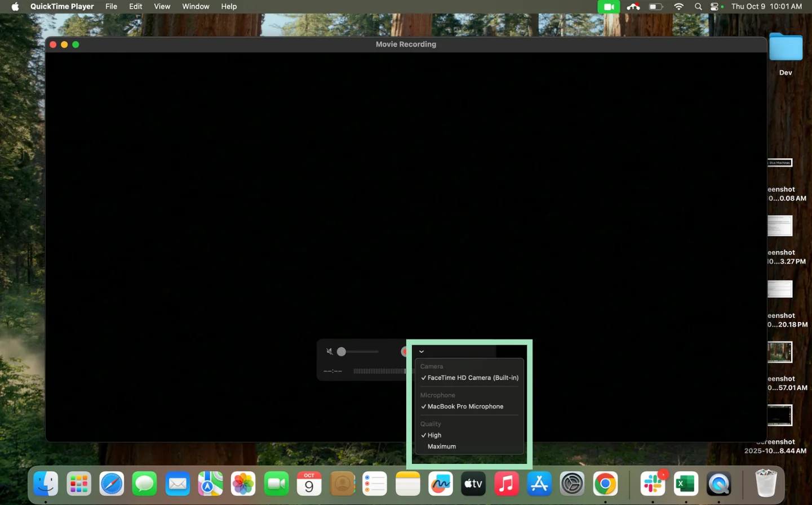Open the Window menu
Image resolution: width=812 pixels, height=505 pixels.
[196, 6]
